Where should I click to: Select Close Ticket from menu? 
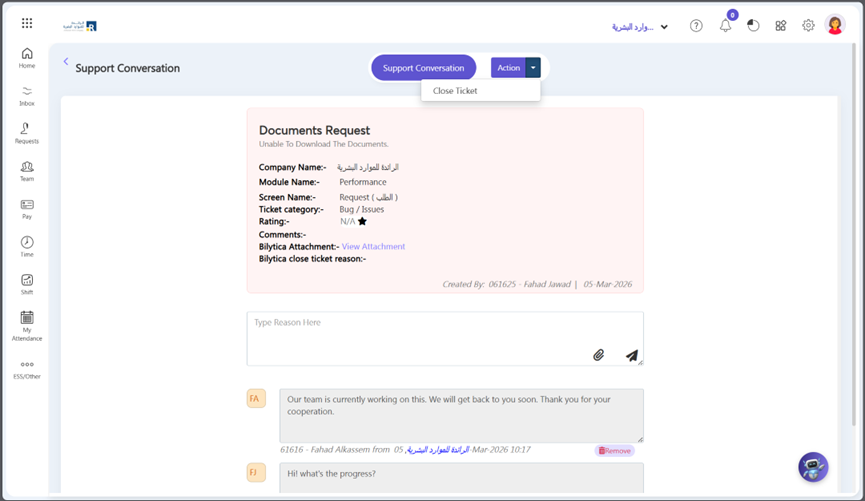click(x=455, y=91)
